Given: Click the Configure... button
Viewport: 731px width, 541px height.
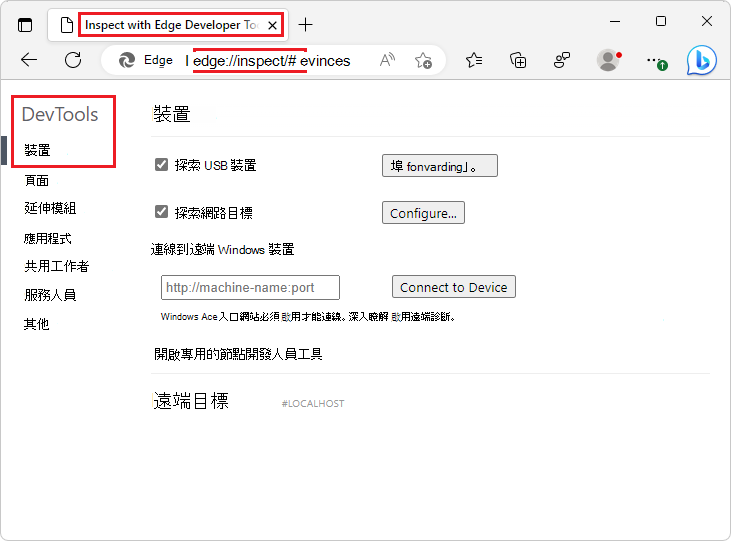Looking at the screenshot, I should point(423,213).
